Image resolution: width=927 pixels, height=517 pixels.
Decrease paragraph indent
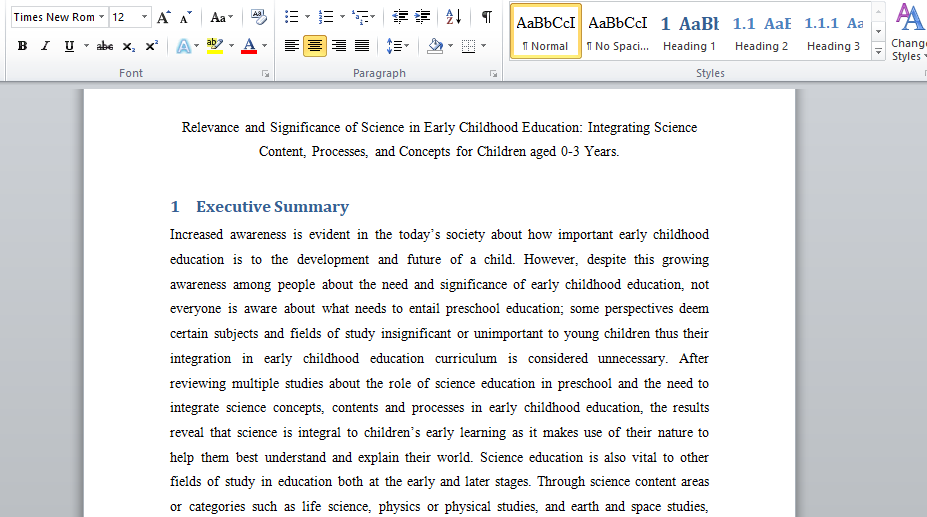[x=400, y=17]
